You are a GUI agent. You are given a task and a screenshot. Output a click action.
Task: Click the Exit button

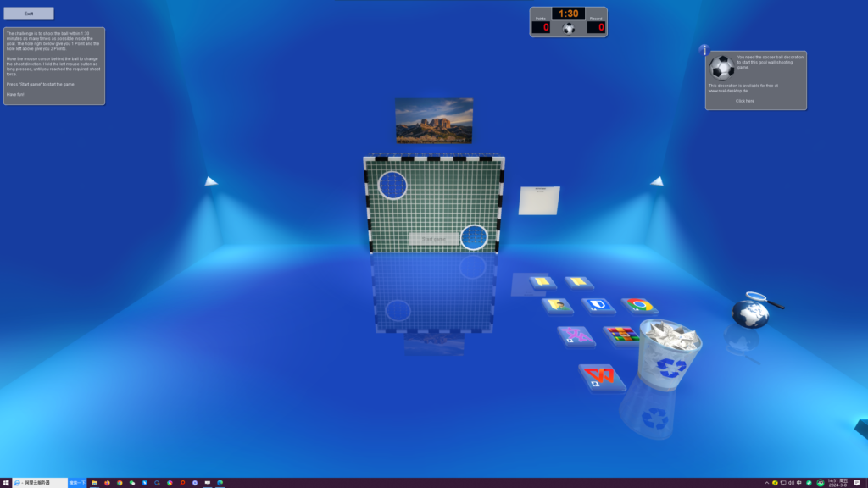(x=28, y=13)
